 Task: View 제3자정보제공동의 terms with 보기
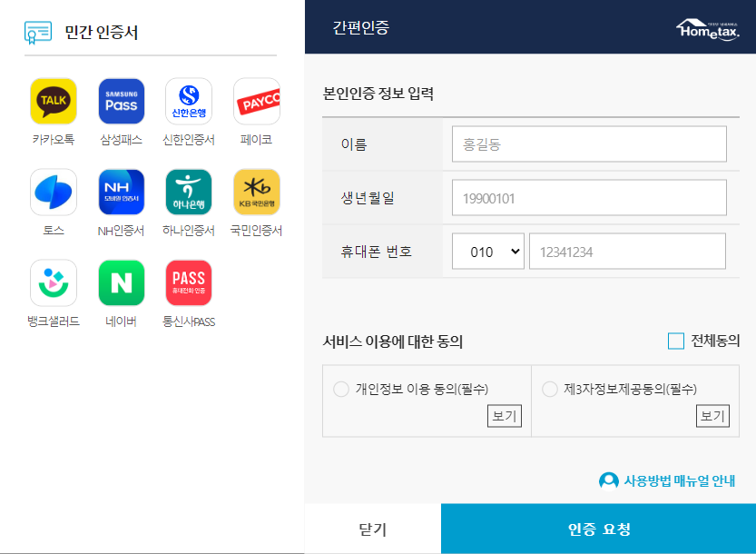pos(712,416)
